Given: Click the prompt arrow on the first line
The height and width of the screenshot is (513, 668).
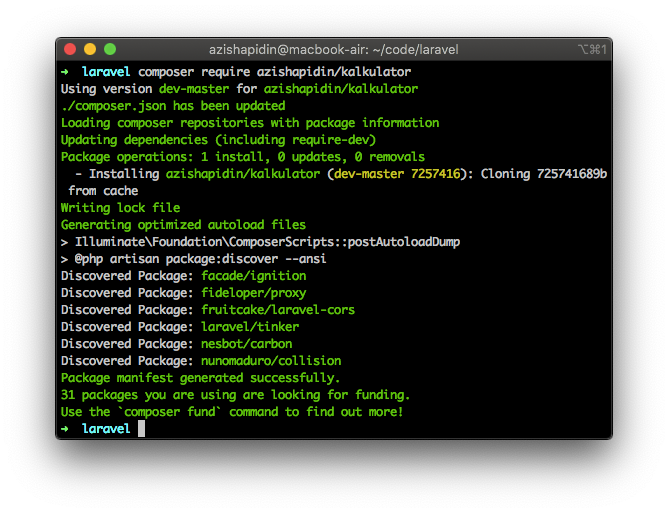Looking at the screenshot, I should point(65,72).
